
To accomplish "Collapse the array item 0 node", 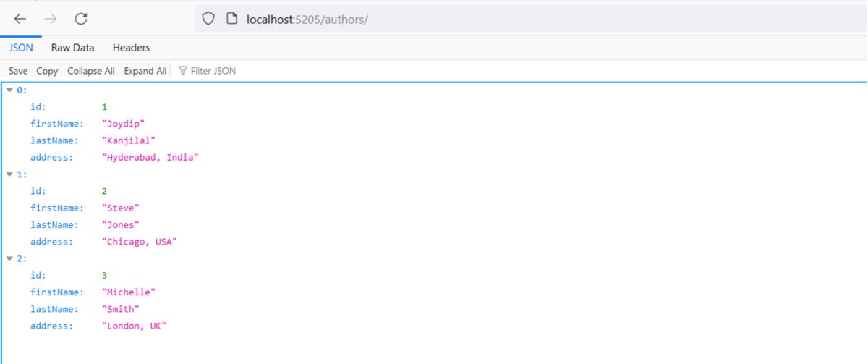I will pos(10,90).
